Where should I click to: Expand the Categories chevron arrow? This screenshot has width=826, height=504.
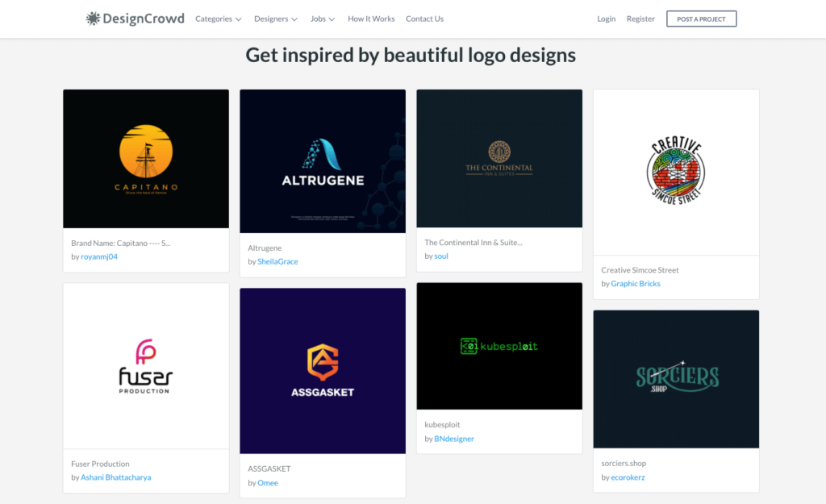coord(239,19)
